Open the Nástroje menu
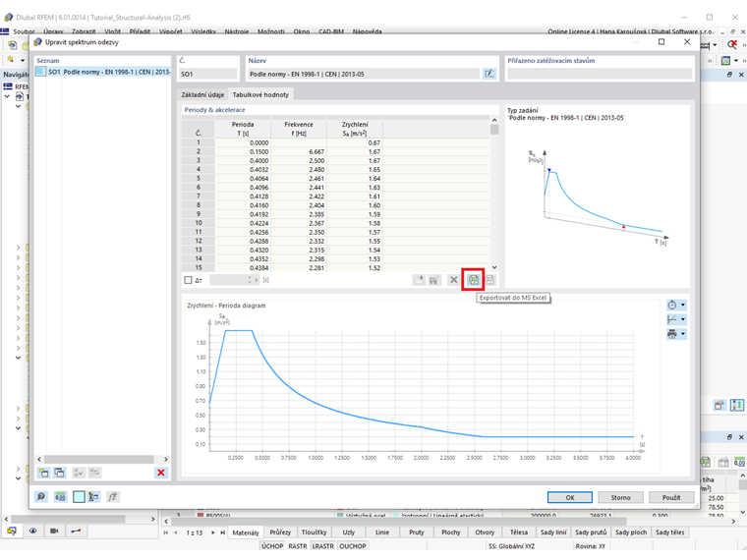The image size is (747, 560). [236, 31]
